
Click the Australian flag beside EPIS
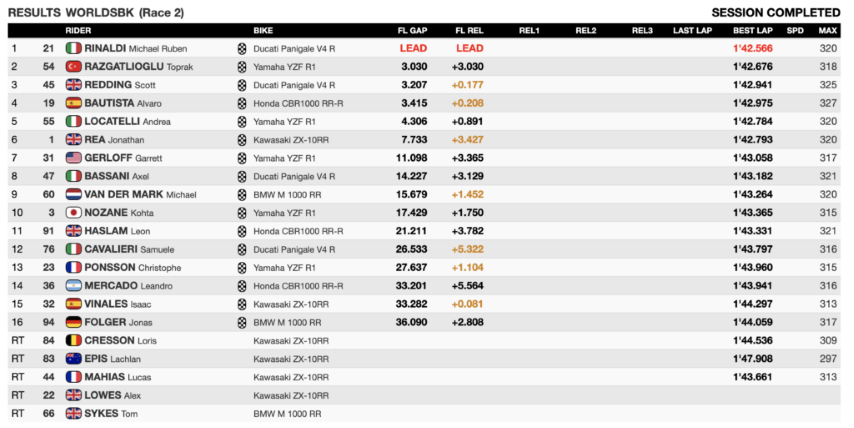coord(74,358)
